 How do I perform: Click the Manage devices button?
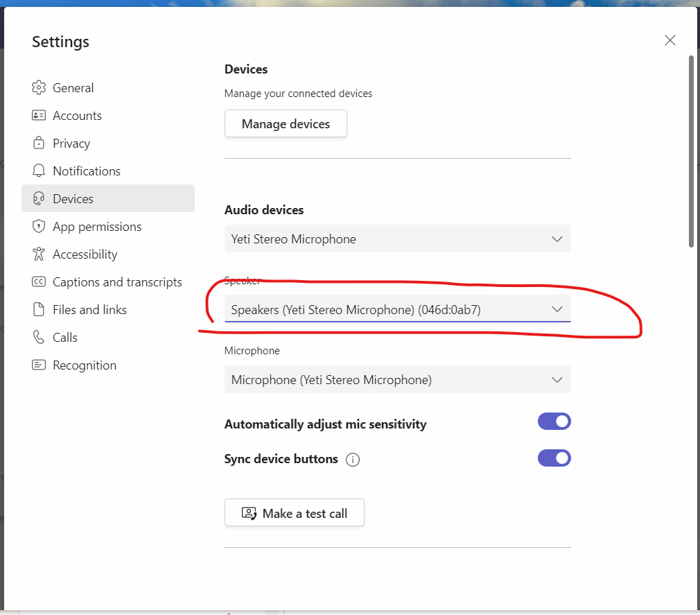coord(286,124)
